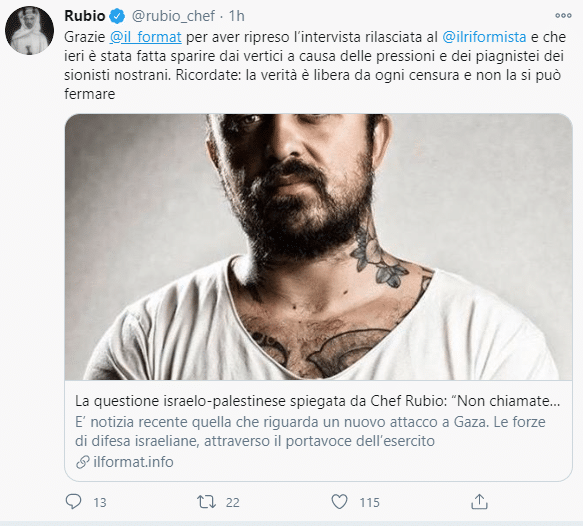
Task: Open the share upload icon
Action: pyautogui.click(x=479, y=502)
